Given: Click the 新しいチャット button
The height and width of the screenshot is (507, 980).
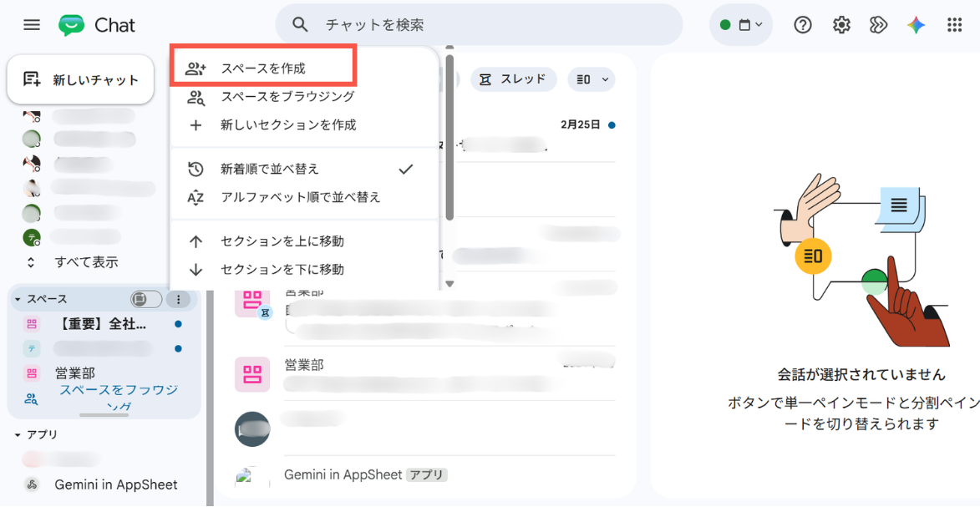Looking at the screenshot, I should [81, 79].
